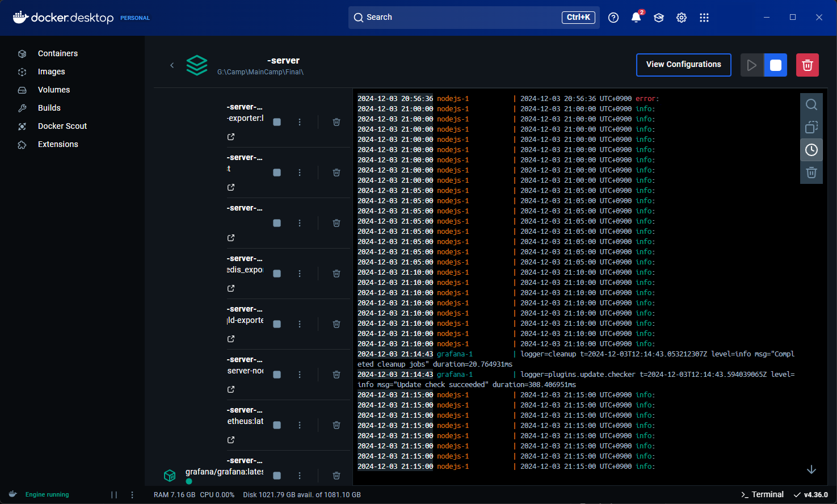The image size is (837, 504).
Task: Open engine options menu in status bar
Action: click(x=132, y=495)
